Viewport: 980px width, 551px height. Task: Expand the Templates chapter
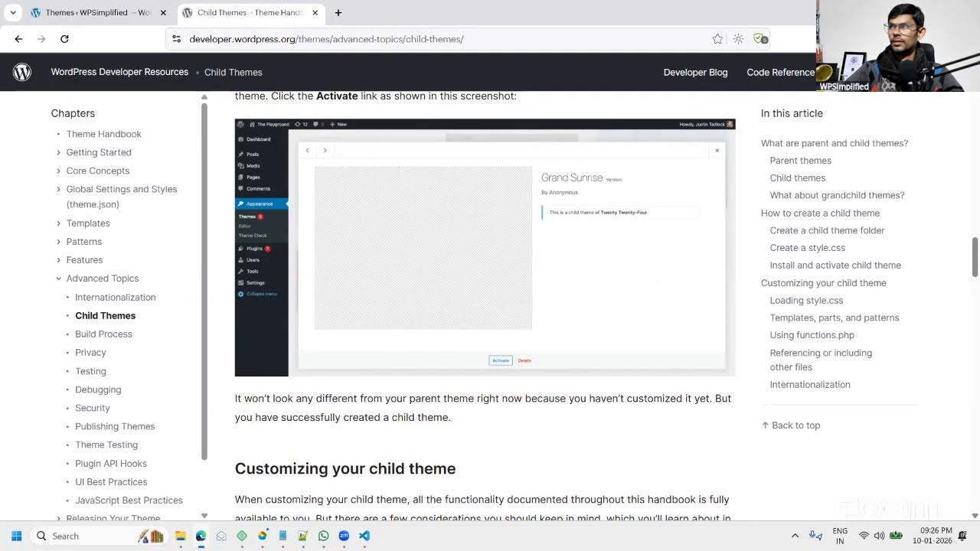(58, 223)
